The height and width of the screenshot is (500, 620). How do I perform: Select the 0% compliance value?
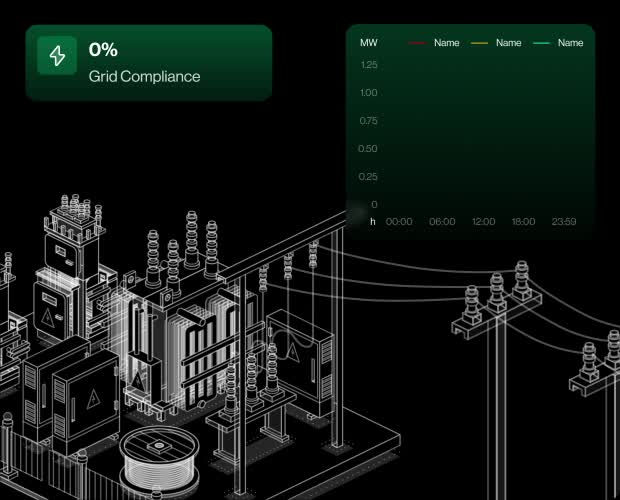(x=103, y=50)
